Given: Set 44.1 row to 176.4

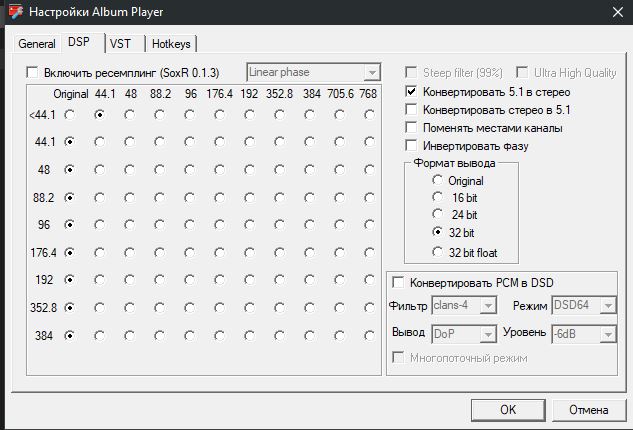Looking at the screenshot, I should 220,142.
